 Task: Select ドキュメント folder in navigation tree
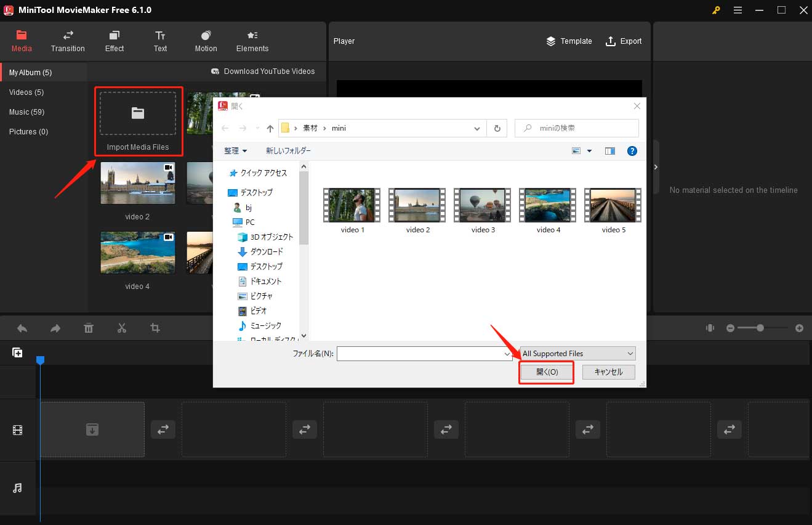260,281
